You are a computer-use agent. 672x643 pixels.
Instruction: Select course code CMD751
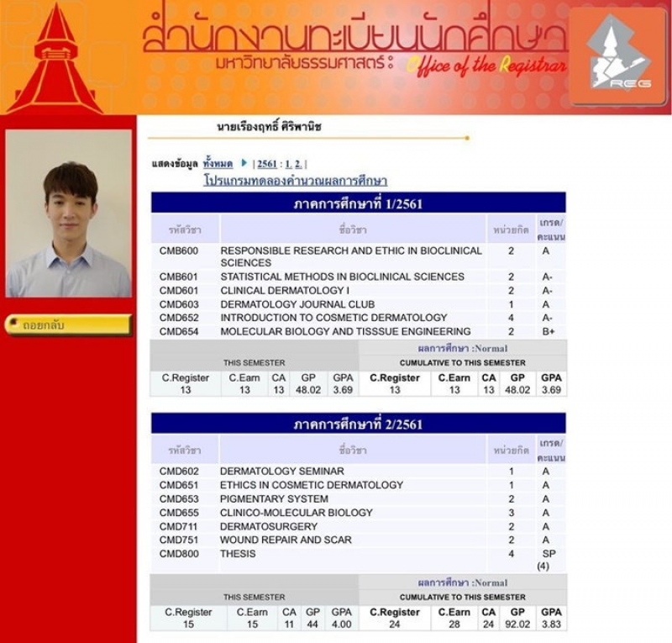click(x=178, y=540)
